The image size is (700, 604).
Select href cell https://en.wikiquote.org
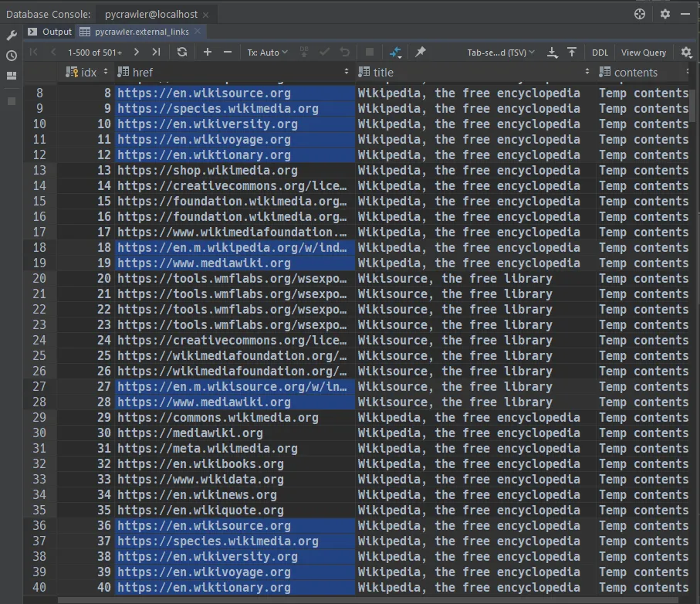click(235, 511)
